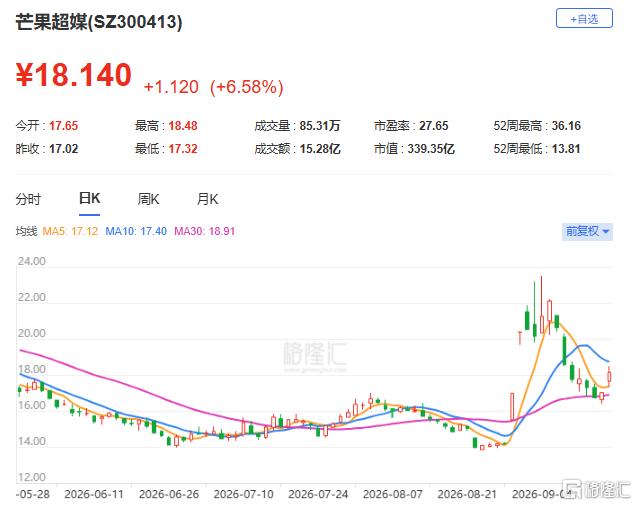Click the MA10: 17.40 indicator label
Screen dimensions: 637x506
[x=136, y=231]
